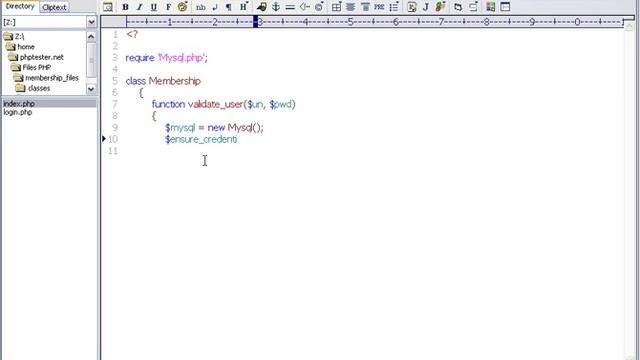Screen dimensions: 640x360
Task: Click the left-pointing arrow comment icon
Action: (x=304, y=7)
